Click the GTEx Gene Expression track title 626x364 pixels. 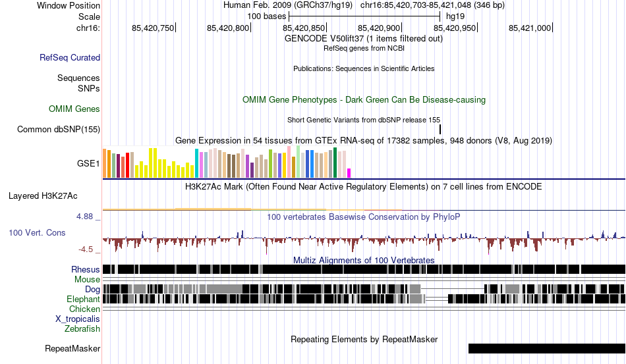364,141
